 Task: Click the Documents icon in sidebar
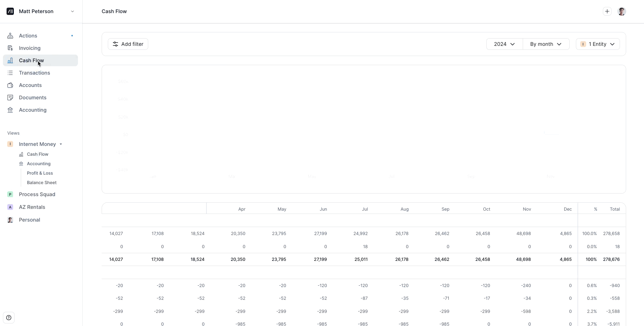[x=10, y=98]
